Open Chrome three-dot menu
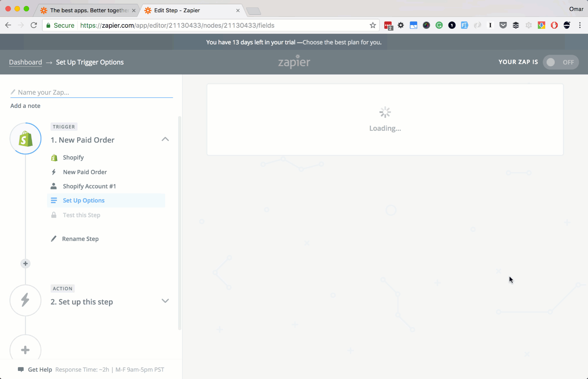The width and height of the screenshot is (588, 379). tap(580, 25)
